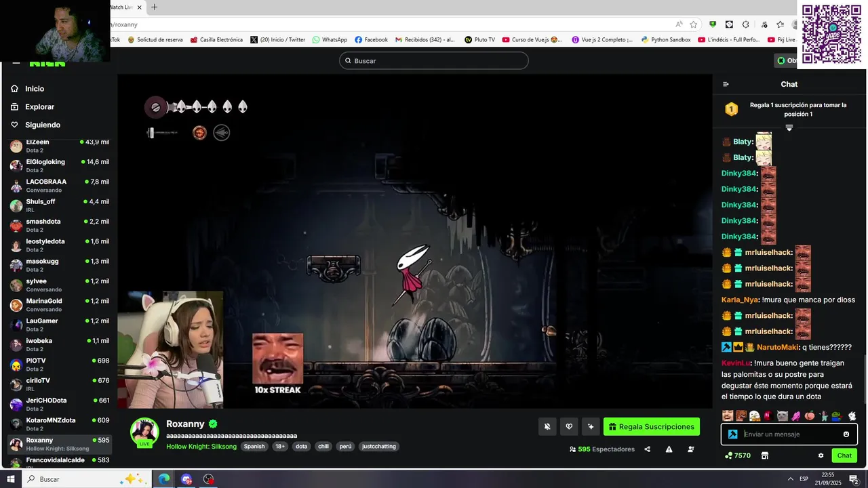Open the Pluto TV bookmark
The image size is (868, 488).
coord(479,40)
